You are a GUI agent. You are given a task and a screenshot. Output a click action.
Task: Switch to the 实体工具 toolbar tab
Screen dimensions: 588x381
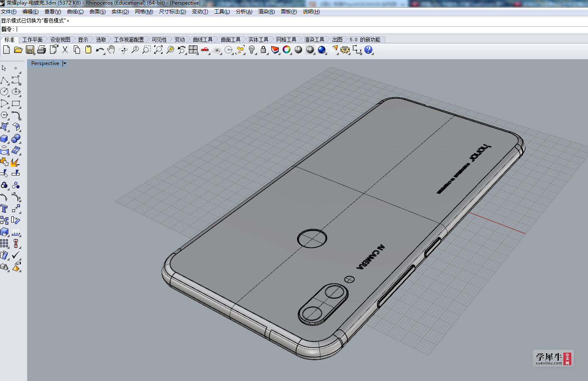(258, 40)
